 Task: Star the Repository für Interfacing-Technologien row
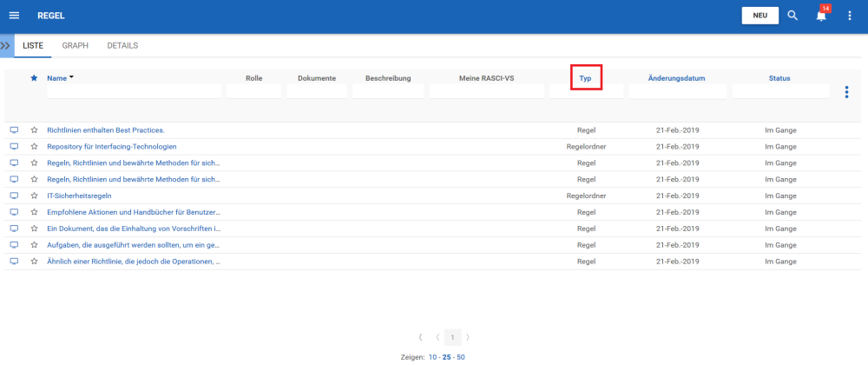(x=35, y=146)
